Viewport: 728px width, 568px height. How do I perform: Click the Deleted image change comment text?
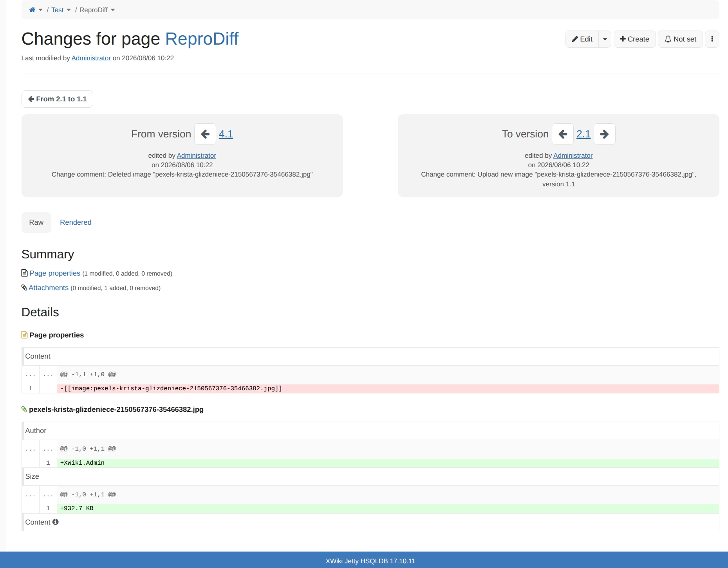[x=182, y=174]
